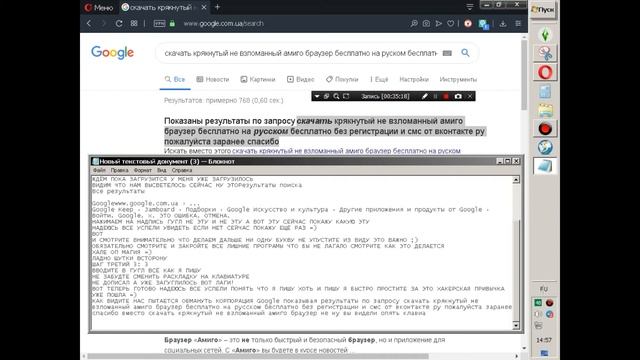Click the blue translator extension icon
Viewport: 640px width, 360px height.
click(x=484, y=24)
